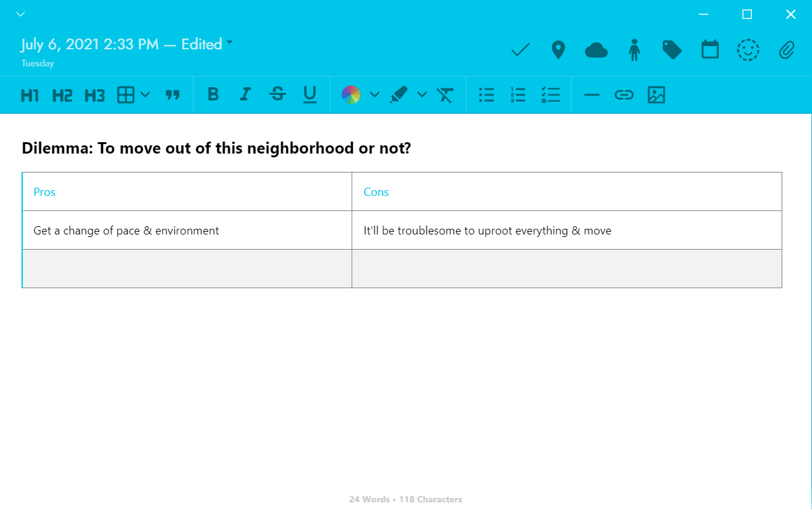
Task: Click the checkmark done icon
Action: [520, 50]
